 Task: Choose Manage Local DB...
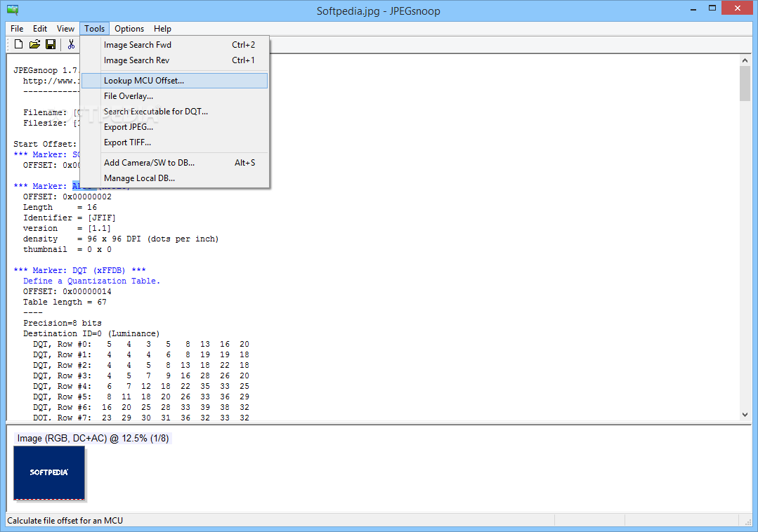pos(174,178)
